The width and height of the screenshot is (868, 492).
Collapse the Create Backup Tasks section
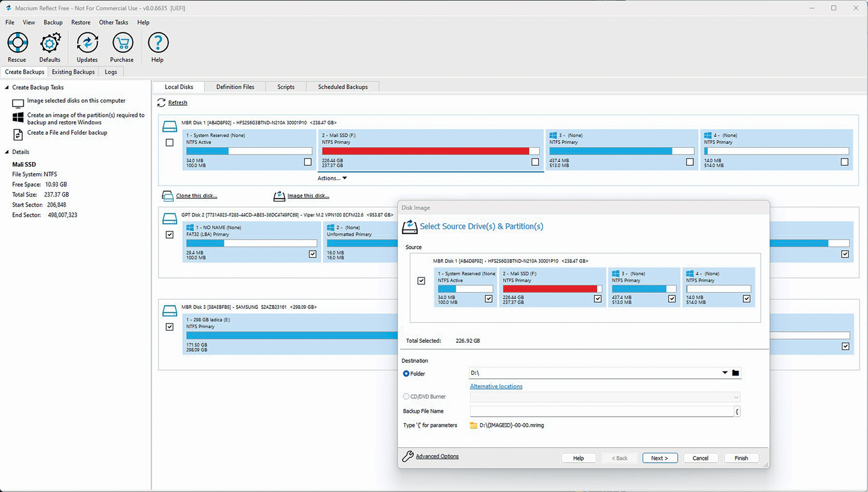coord(7,87)
